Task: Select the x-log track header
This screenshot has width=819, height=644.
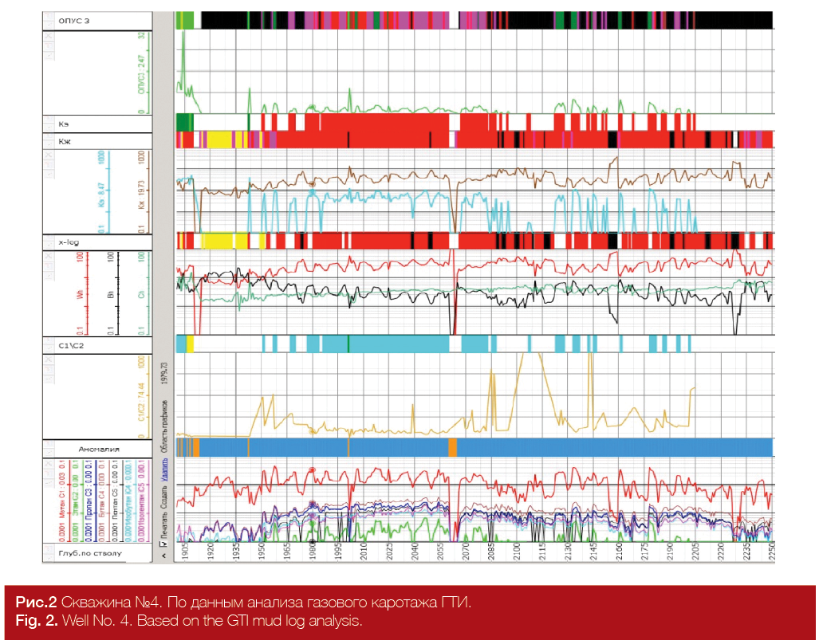Action: click(x=97, y=242)
